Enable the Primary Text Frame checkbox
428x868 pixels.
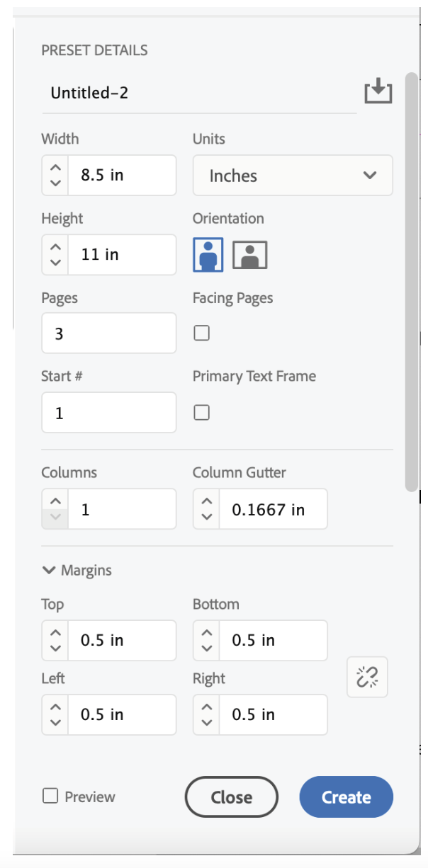pos(202,412)
